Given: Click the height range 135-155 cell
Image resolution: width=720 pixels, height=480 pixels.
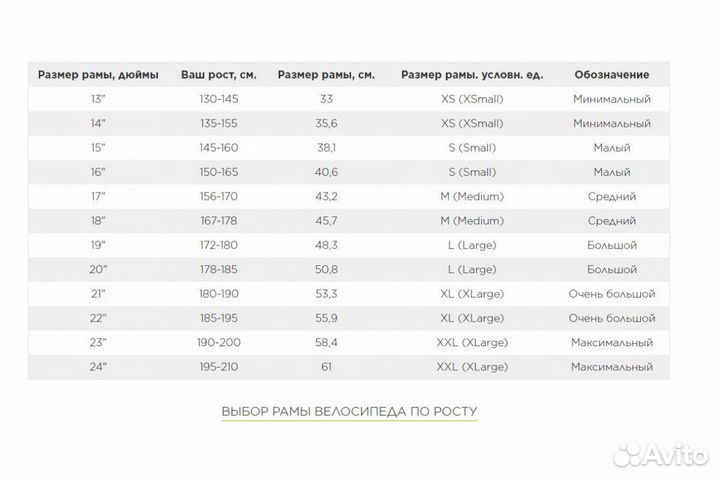Looking at the screenshot, I should pyautogui.click(x=218, y=124).
